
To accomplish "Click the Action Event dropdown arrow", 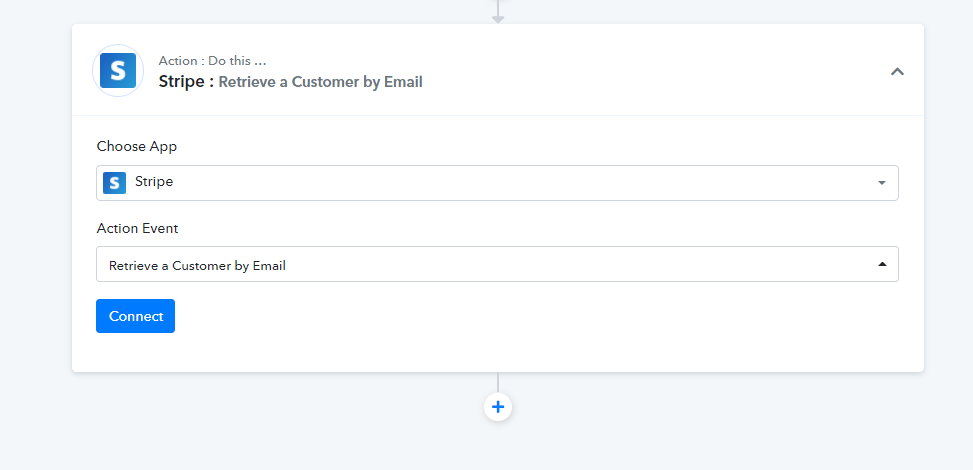I will [x=882, y=264].
